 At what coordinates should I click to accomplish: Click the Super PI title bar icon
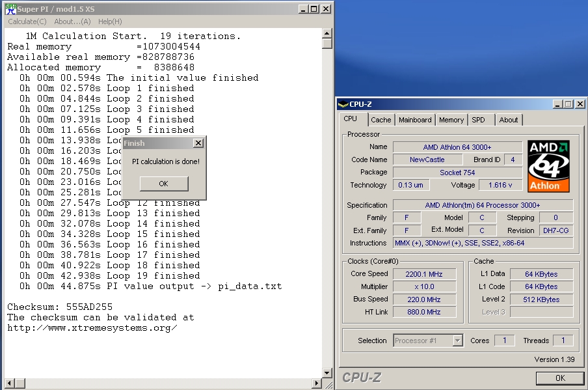[x=10, y=9]
